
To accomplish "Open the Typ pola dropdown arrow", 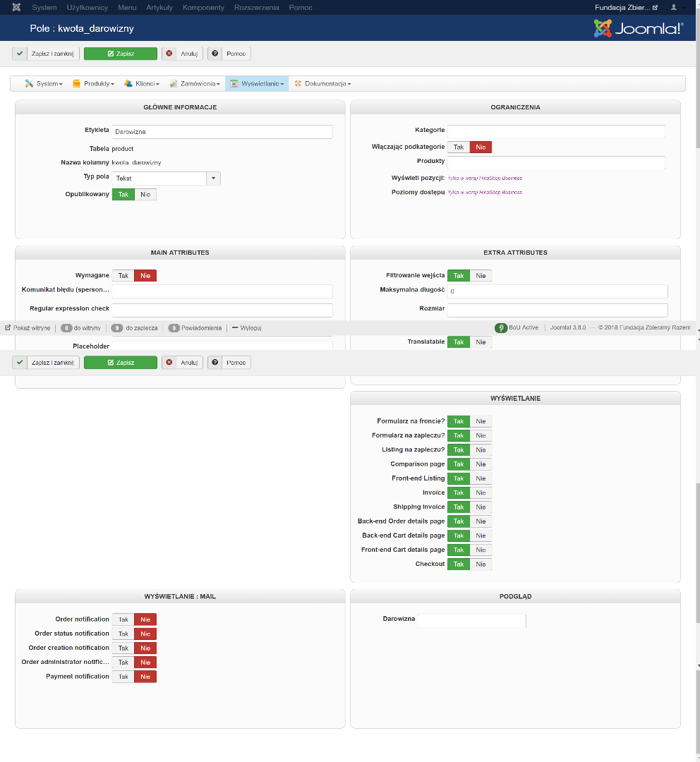I will tap(213, 179).
